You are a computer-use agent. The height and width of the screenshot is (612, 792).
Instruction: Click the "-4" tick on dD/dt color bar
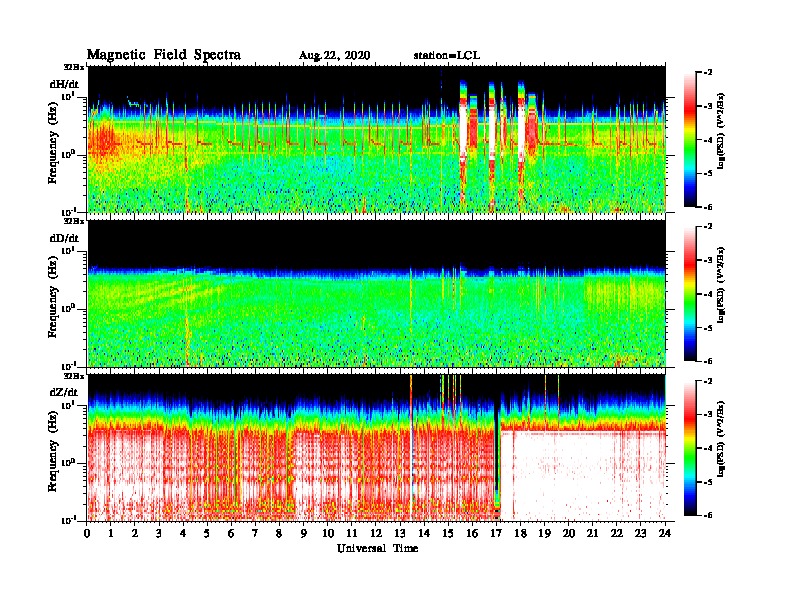[708, 294]
